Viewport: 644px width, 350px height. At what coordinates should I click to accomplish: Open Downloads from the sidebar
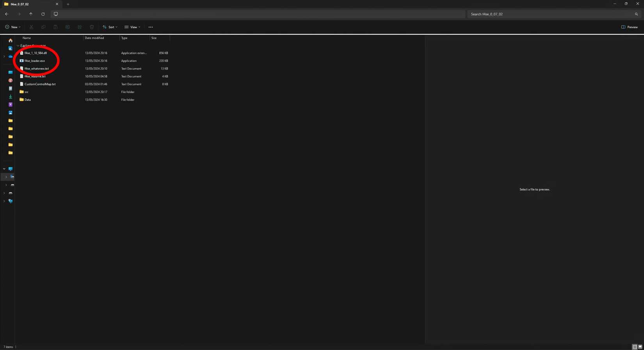(11, 97)
